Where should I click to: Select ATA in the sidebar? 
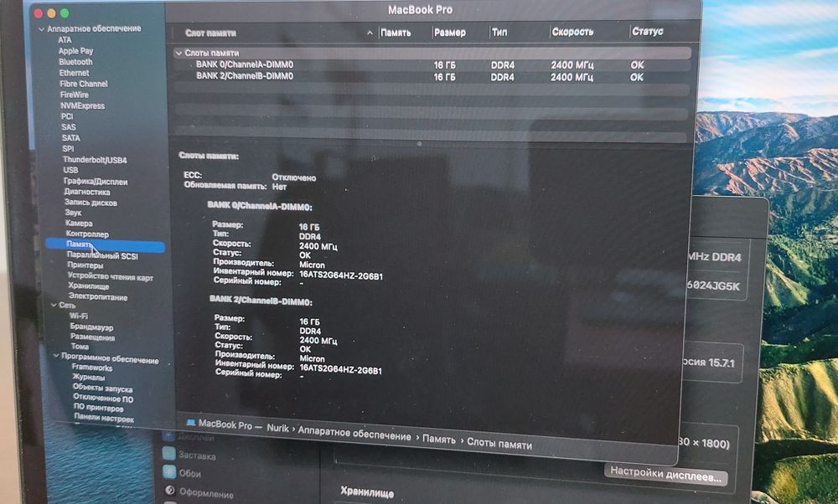click(65, 40)
